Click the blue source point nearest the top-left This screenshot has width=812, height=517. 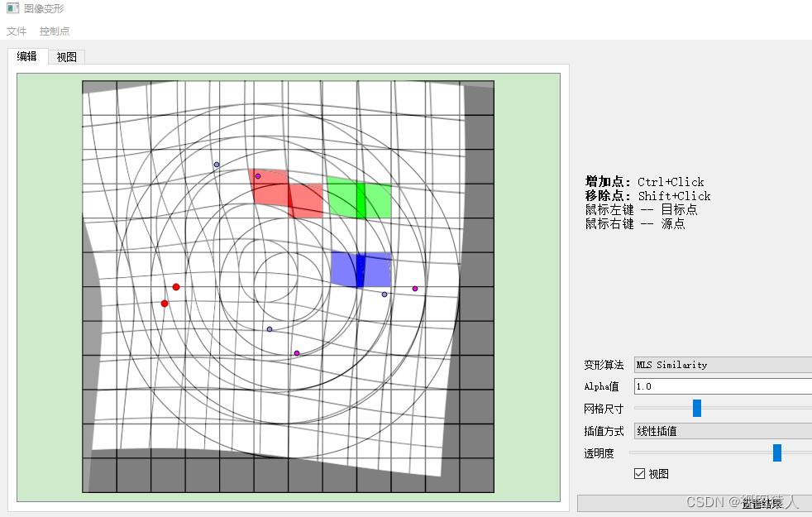coord(217,165)
